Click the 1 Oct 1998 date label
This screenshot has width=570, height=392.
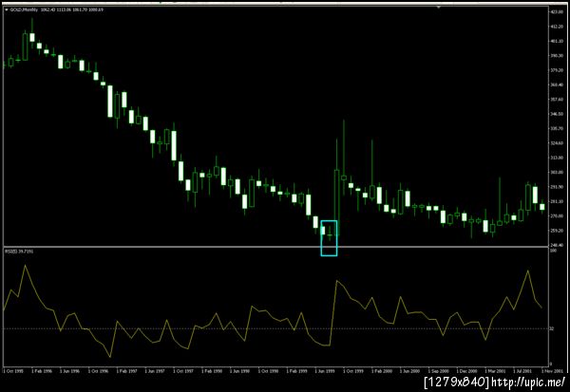pyautogui.click(x=268, y=371)
